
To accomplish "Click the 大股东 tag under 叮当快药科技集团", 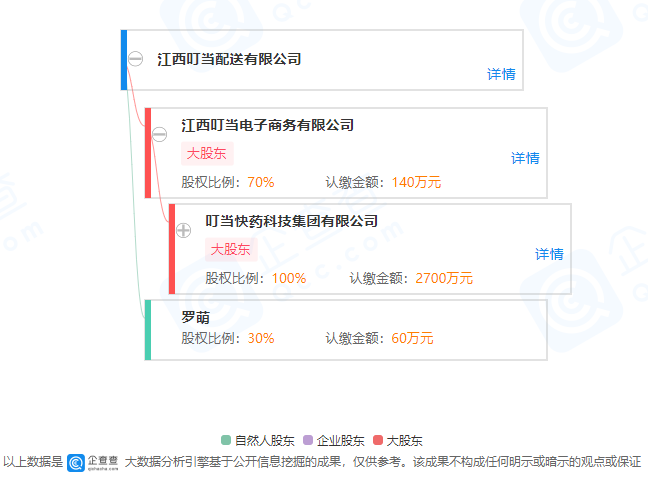I will tap(231, 249).
